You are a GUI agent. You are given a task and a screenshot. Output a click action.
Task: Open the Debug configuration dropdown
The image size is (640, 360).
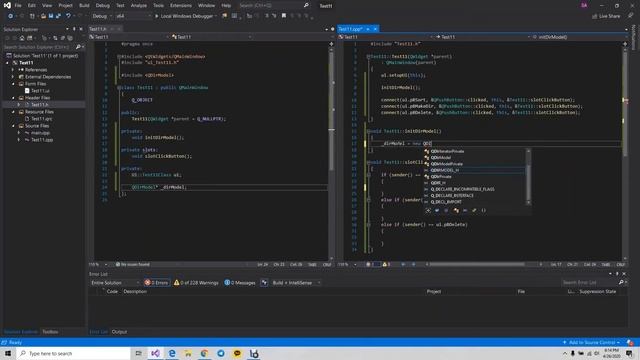[x=101, y=16]
